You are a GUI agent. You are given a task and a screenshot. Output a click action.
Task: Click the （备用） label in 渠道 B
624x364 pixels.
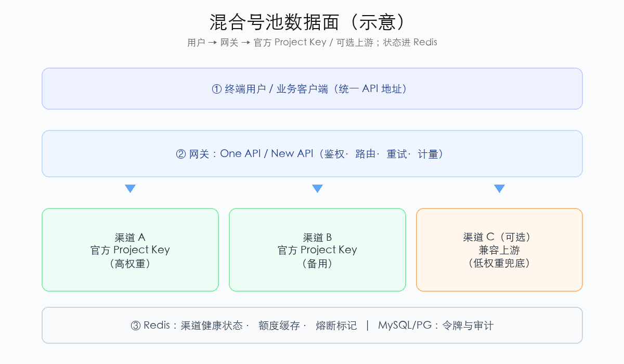(317, 264)
